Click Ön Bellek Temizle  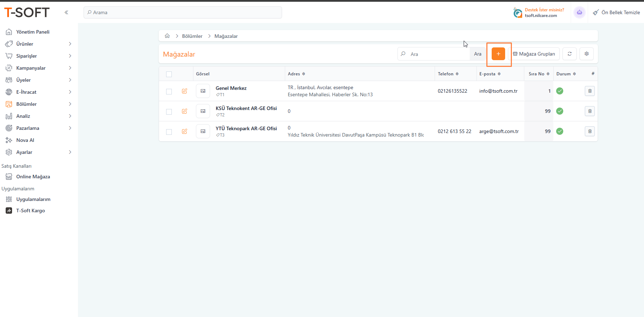click(x=616, y=12)
